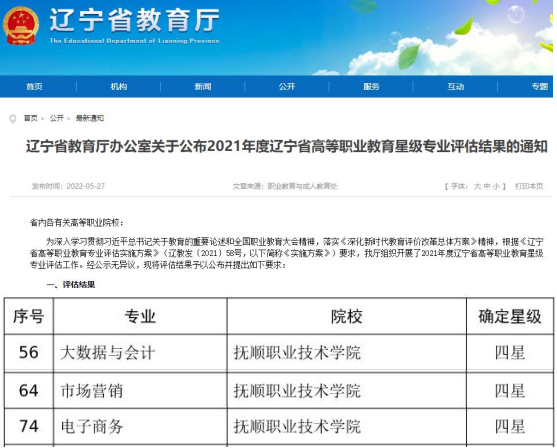This screenshot has width=557, height=448.
Task: Click the 大数据与会计 table cell
Action: click(x=140, y=353)
